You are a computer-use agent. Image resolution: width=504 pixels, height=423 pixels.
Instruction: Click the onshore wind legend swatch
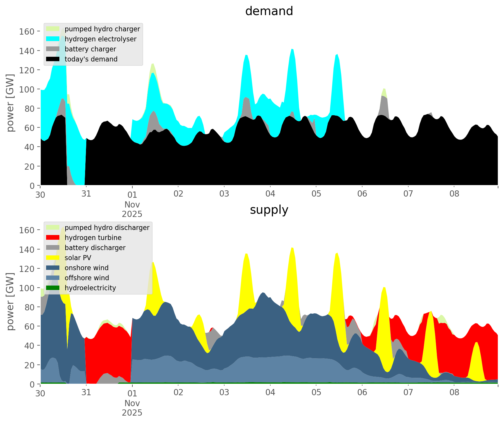[x=53, y=268]
